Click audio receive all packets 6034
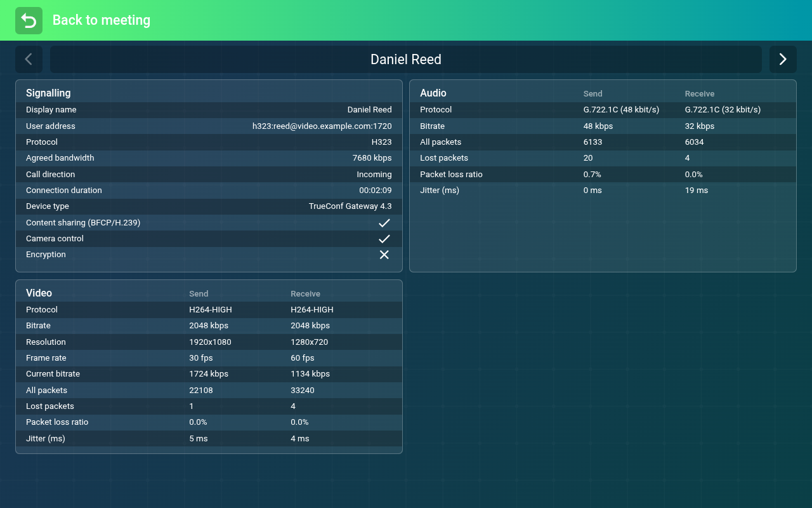 tap(695, 142)
